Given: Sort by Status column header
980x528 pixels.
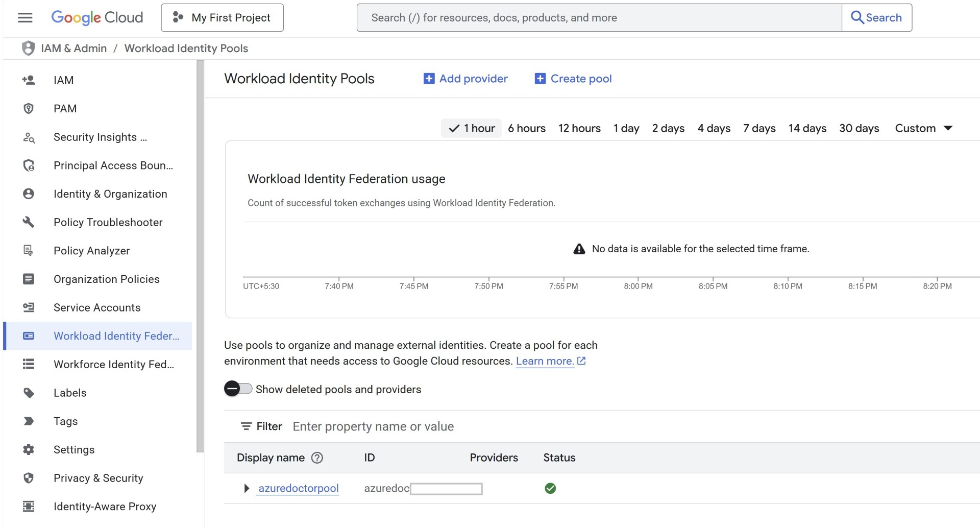Looking at the screenshot, I should pyautogui.click(x=559, y=458).
